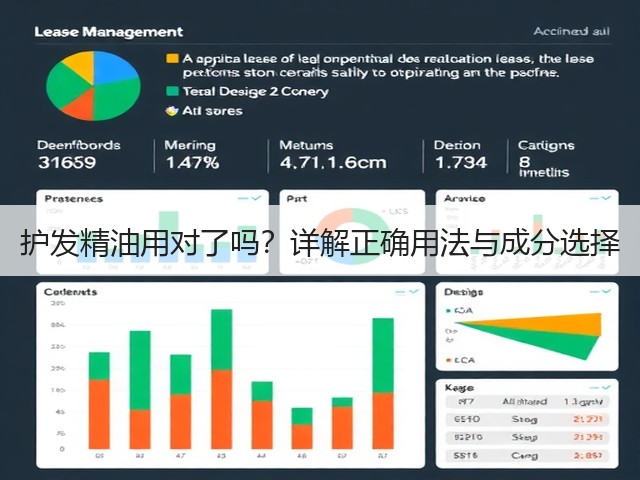The height and width of the screenshot is (480, 640).
Task: Click the red value 21.271 in Kage table
Action: pyautogui.click(x=587, y=419)
